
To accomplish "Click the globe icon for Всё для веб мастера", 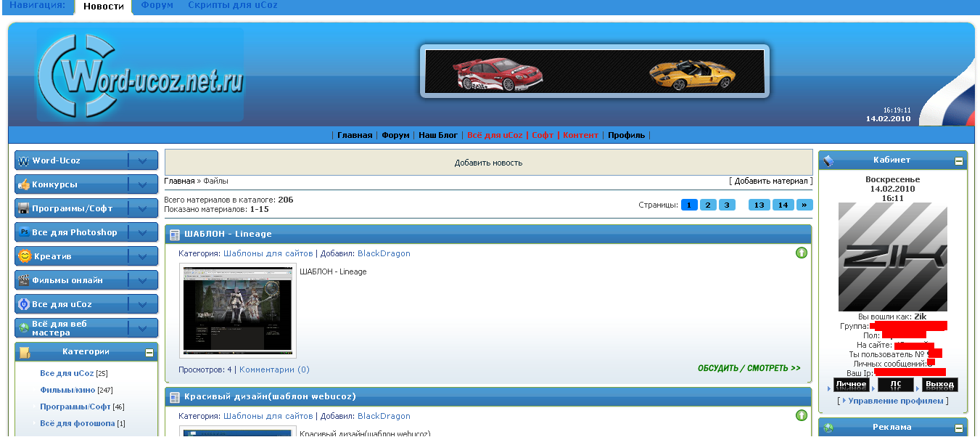I will [x=24, y=328].
